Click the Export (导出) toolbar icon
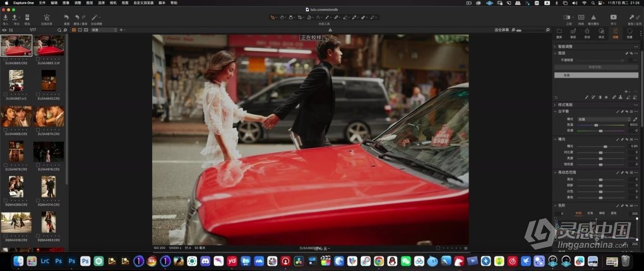The height and width of the screenshot is (271, 644). (15, 18)
